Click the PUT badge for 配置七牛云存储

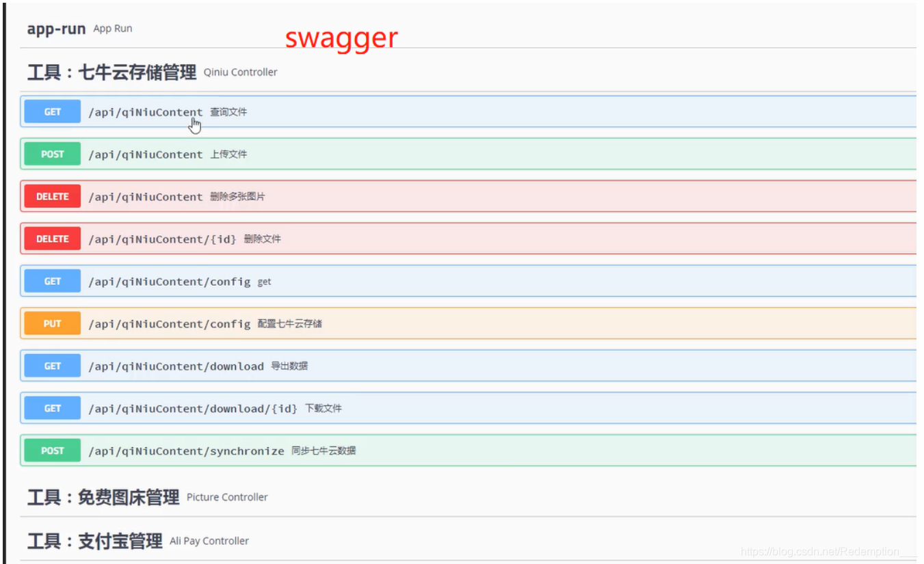pyautogui.click(x=53, y=323)
